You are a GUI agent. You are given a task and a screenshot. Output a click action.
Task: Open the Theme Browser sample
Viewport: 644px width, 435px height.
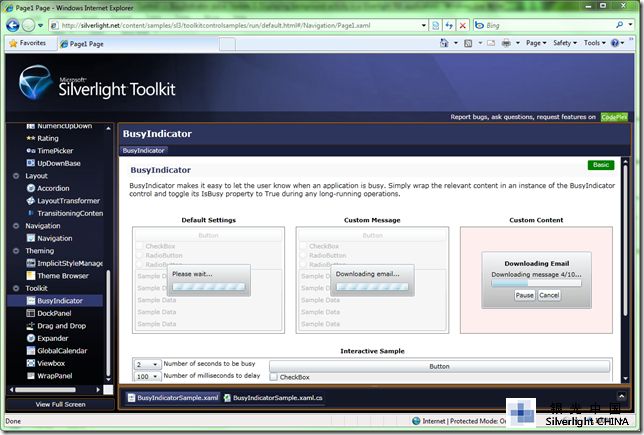coord(63,276)
